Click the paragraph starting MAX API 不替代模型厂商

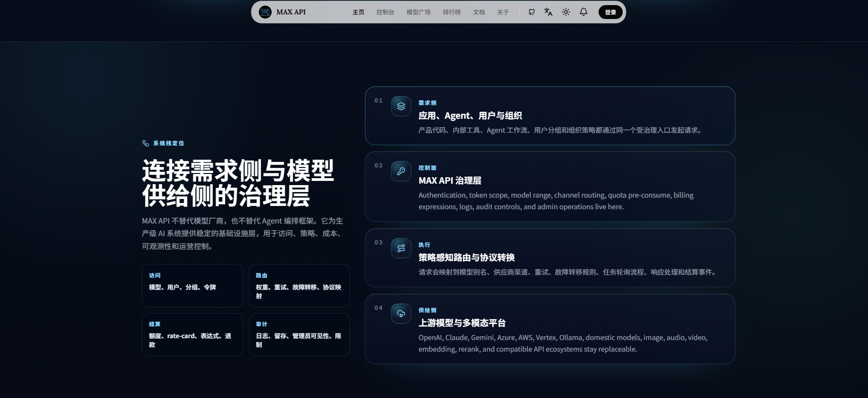tap(243, 233)
